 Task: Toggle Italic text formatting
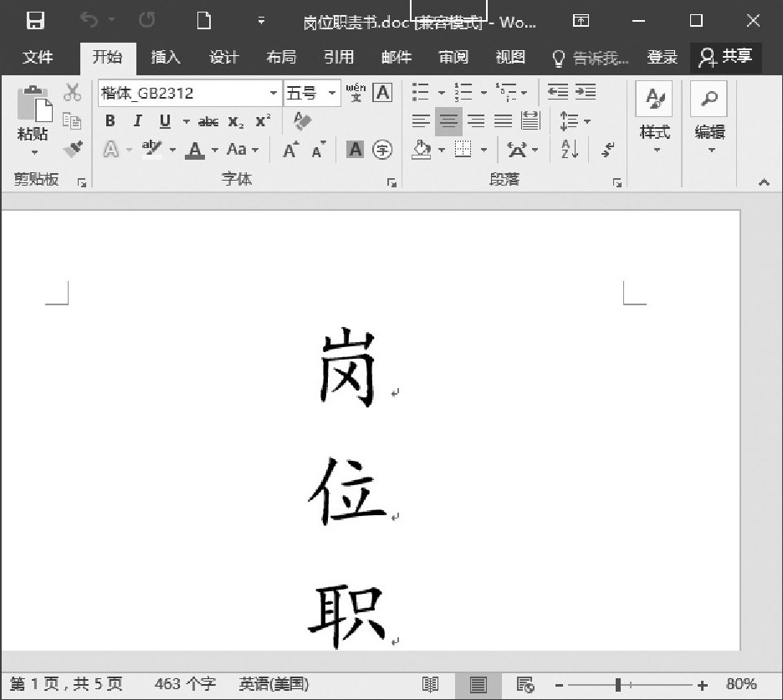(137, 121)
